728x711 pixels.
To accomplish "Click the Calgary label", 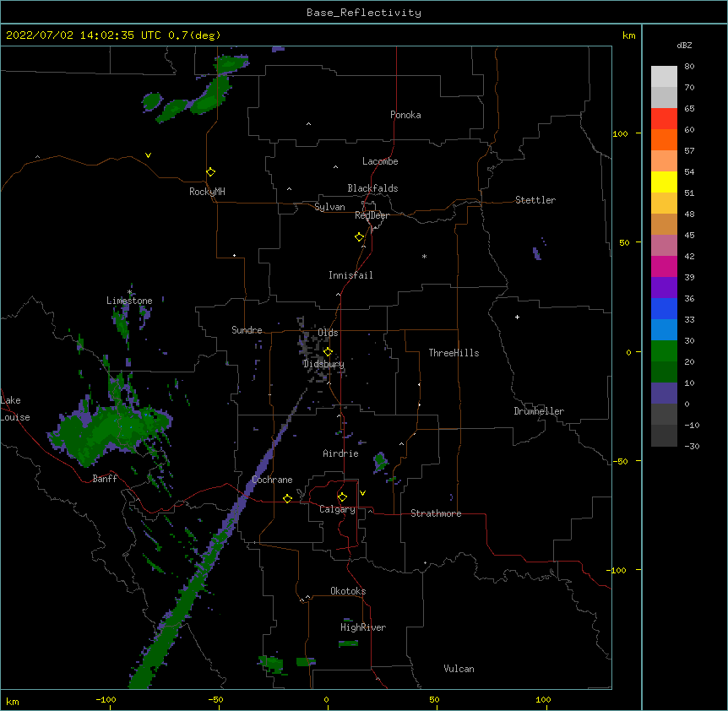I will [337, 509].
